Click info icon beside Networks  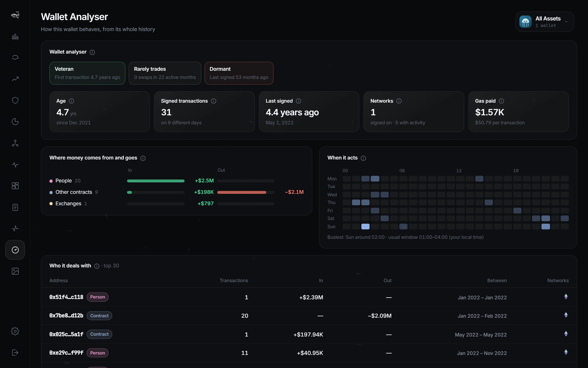click(399, 101)
